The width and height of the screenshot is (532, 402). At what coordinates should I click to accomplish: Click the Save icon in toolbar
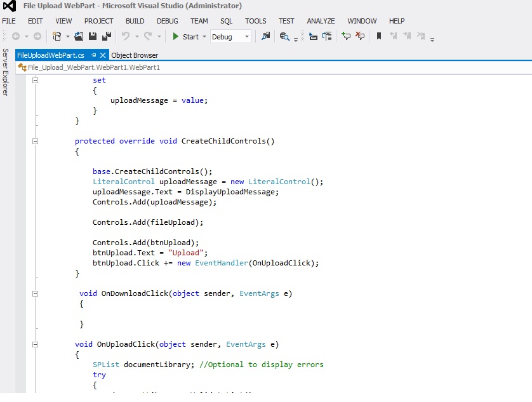click(93, 37)
